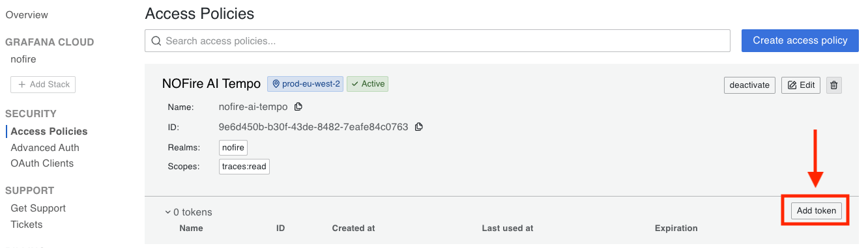Screen dimensions: 868x248
Task: Open the Tickets page
Action: point(27,225)
